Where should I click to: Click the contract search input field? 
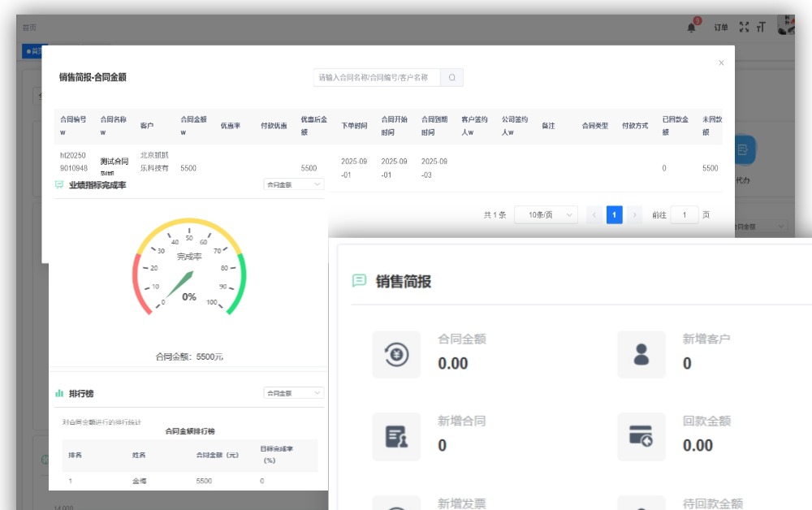pos(377,77)
